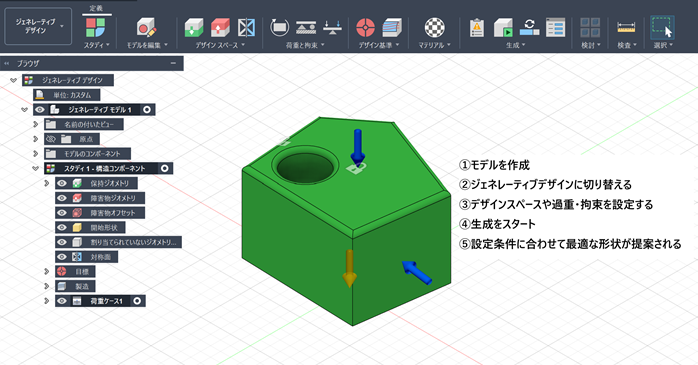Run the Pre-check clipboard warning icon

pos(477,28)
